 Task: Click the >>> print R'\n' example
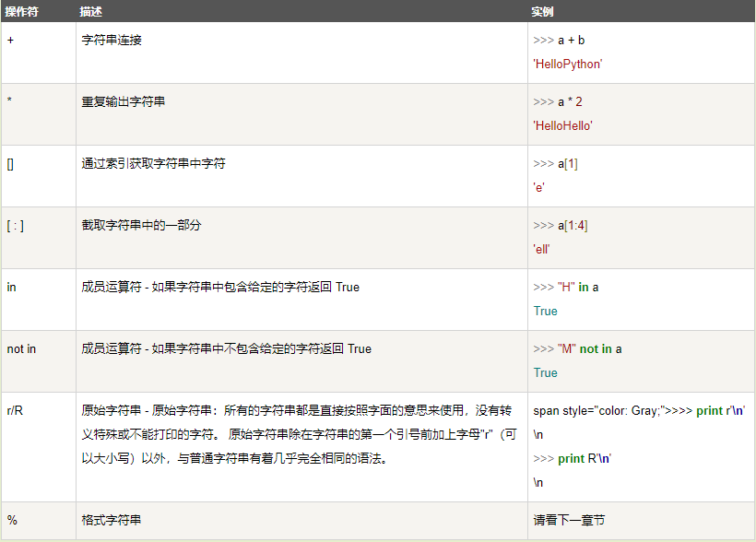click(x=573, y=458)
